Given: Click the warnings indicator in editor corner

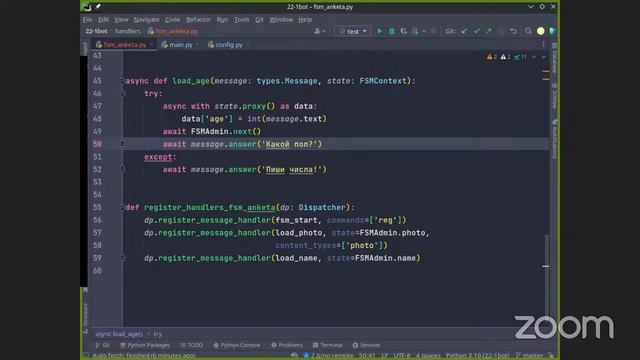Looking at the screenshot, I should pyautogui.click(x=506, y=57).
